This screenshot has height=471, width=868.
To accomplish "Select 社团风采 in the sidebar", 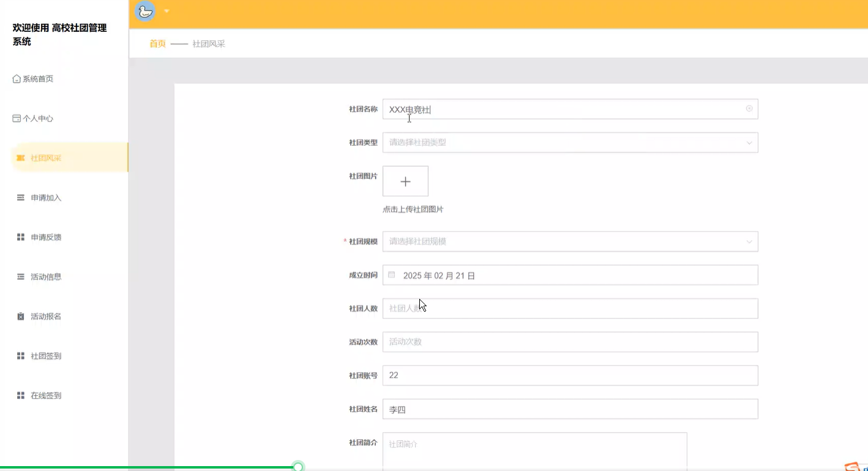I will (69, 158).
